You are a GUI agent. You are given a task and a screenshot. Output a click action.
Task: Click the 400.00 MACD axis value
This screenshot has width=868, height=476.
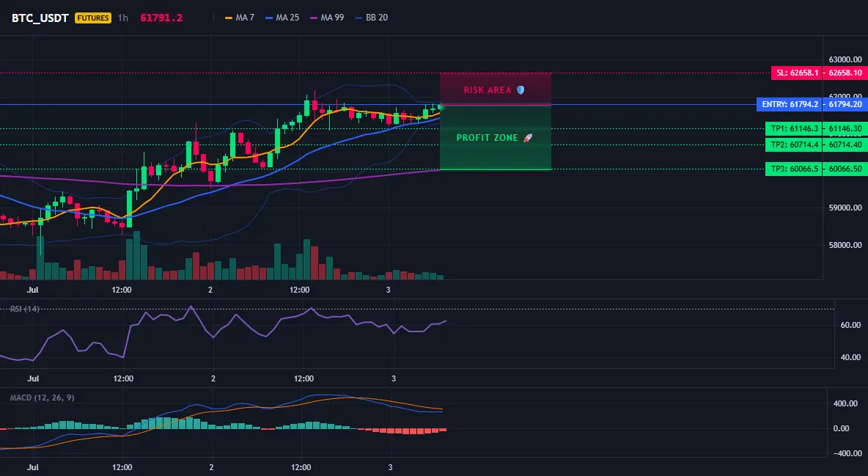[x=845, y=403]
